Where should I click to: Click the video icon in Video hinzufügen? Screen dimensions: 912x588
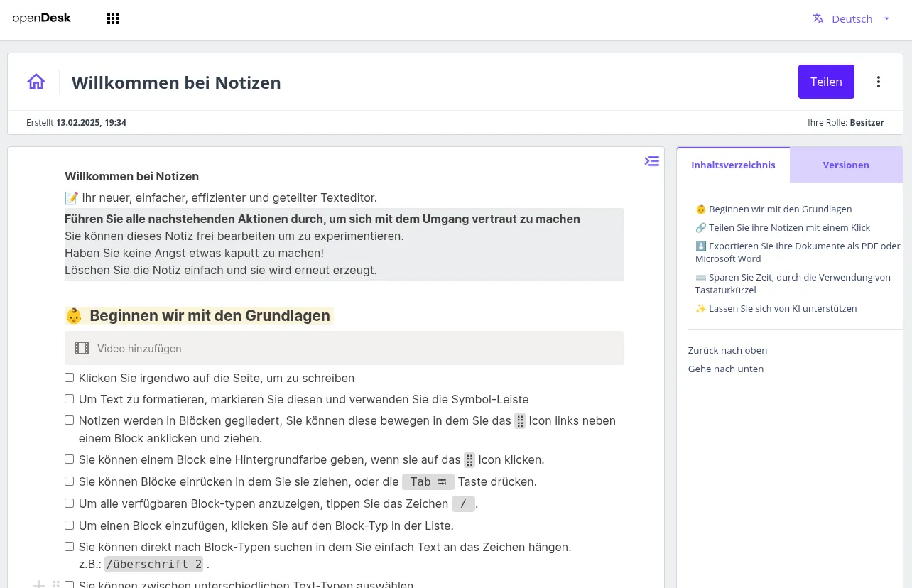coord(81,347)
